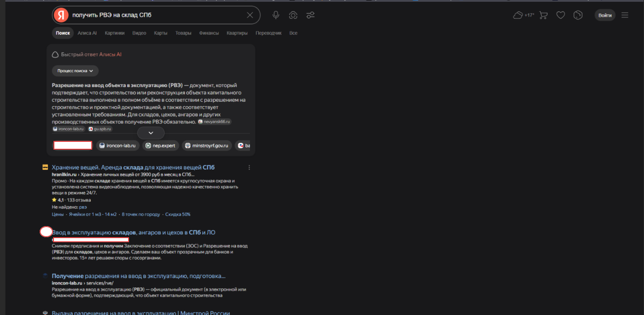Click the nep.expert source button
644x315 pixels.
point(160,146)
